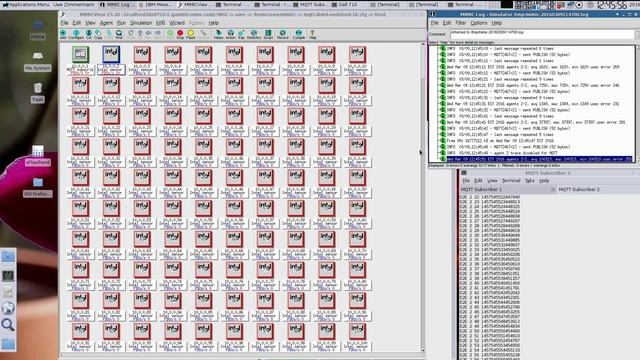Click the web browser globe dock icon
The width and height of the screenshot is (640, 360).
(x=8, y=308)
